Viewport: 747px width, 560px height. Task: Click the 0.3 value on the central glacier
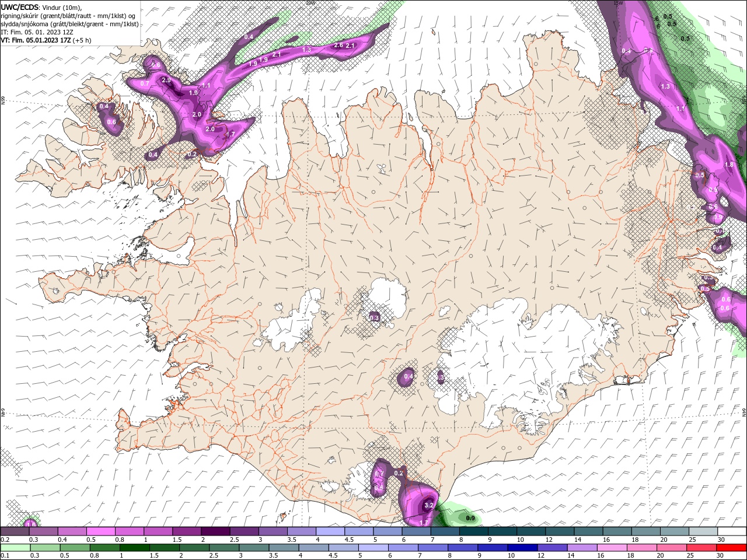pyautogui.click(x=375, y=318)
